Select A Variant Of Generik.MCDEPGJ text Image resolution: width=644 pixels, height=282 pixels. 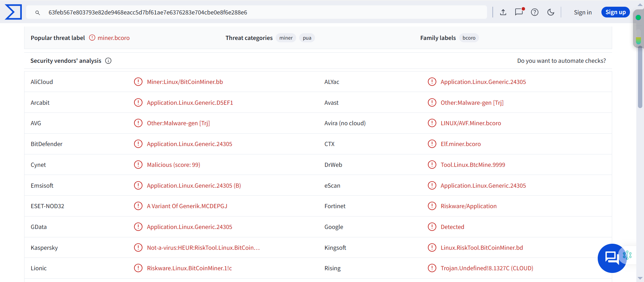(187, 206)
